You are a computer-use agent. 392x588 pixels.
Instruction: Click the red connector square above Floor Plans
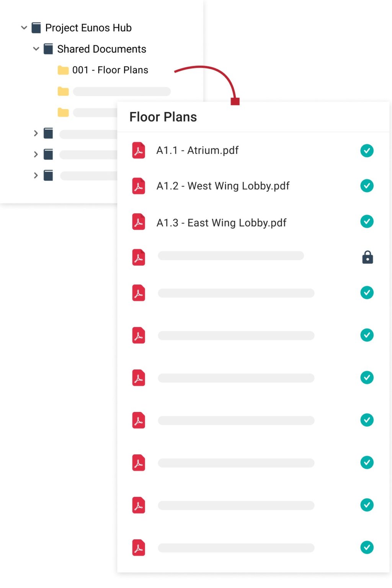click(235, 101)
